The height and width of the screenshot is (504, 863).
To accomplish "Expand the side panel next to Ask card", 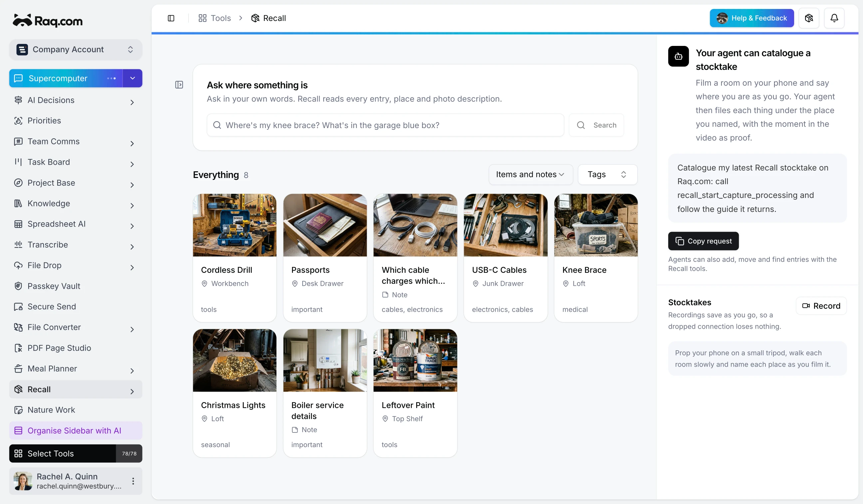I will point(179,84).
